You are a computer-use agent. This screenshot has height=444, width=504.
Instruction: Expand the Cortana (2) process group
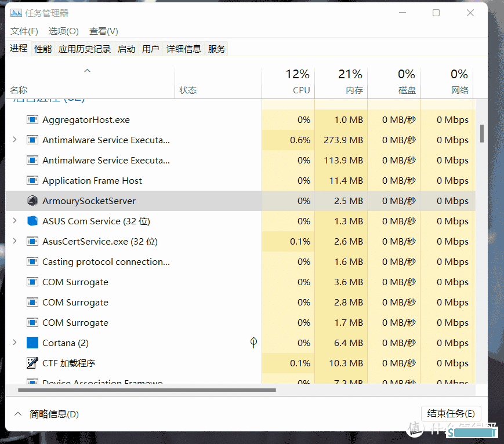14,342
